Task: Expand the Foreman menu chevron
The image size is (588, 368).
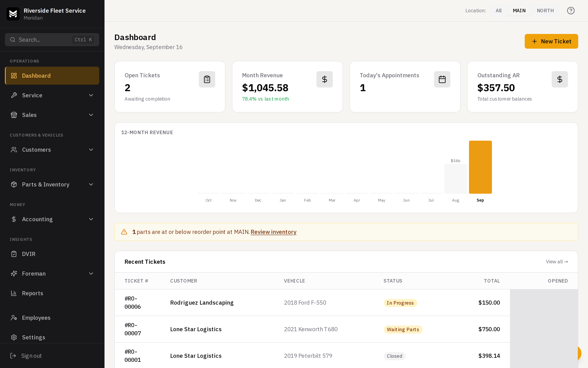Action: (x=91, y=274)
